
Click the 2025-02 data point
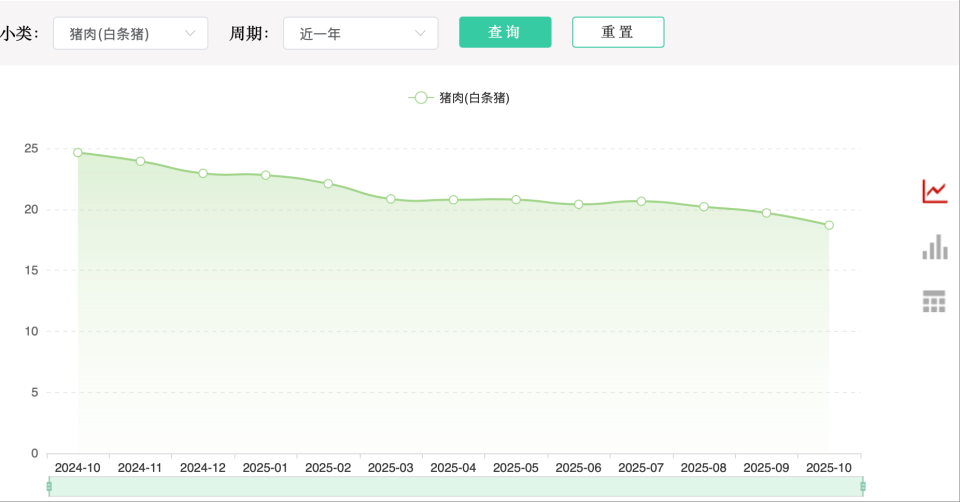click(x=328, y=183)
